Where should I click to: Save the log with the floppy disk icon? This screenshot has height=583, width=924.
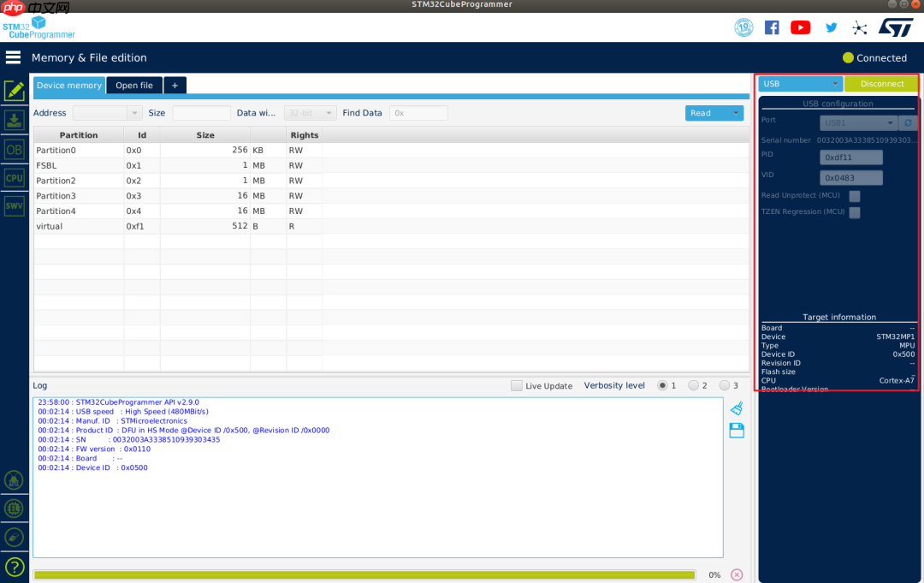pos(737,431)
